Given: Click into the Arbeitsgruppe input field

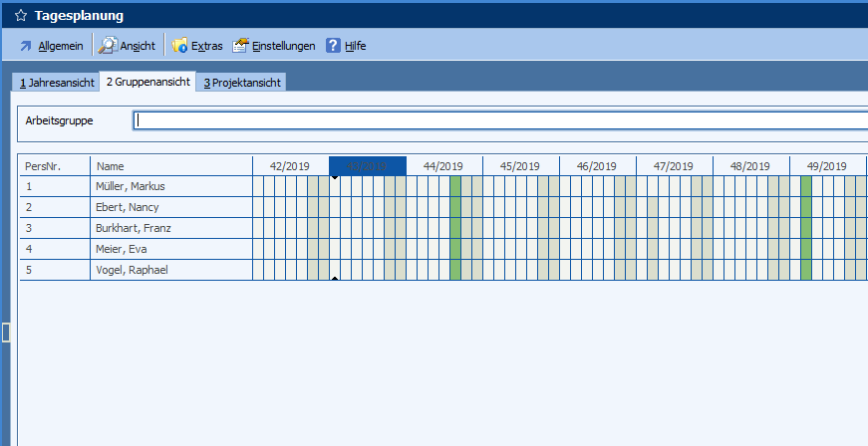Looking at the screenshot, I should click(x=498, y=120).
